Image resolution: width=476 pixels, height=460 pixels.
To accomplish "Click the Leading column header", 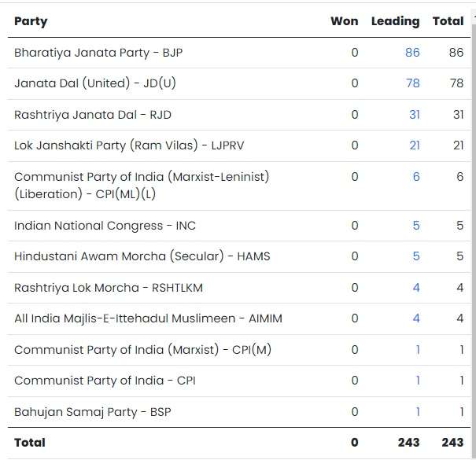I will (395, 21).
